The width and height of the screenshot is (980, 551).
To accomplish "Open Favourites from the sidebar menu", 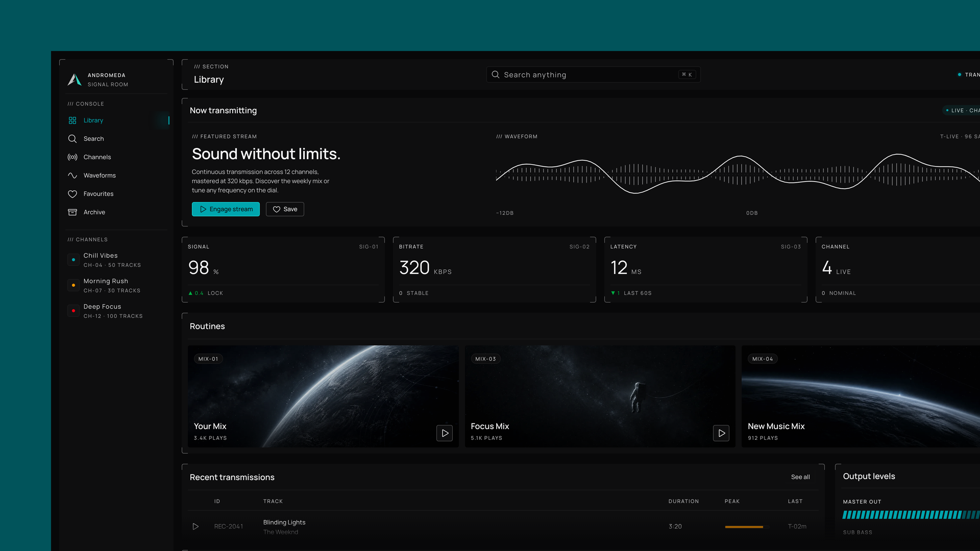I will coord(117,194).
